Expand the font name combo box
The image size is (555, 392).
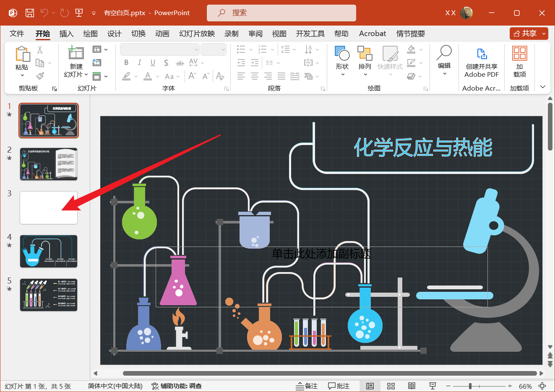pyautogui.click(x=196, y=50)
